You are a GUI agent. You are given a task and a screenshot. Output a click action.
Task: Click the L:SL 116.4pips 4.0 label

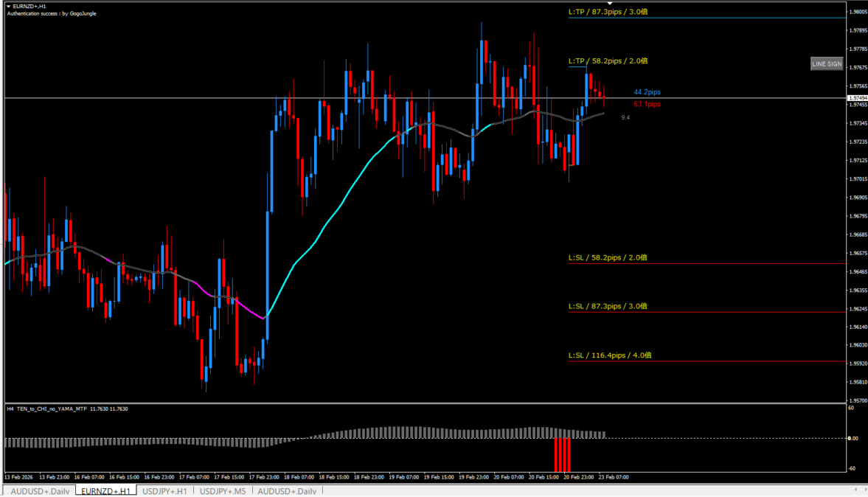pos(609,355)
